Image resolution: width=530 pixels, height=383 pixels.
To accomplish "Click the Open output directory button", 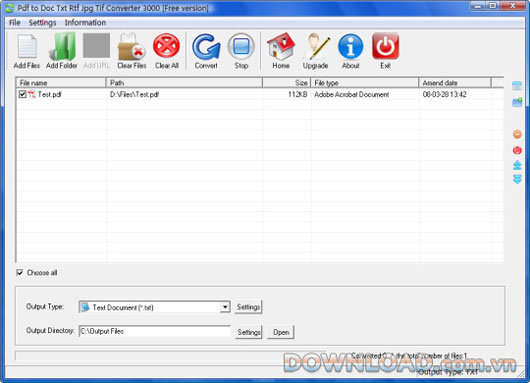I will click(281, 332).
